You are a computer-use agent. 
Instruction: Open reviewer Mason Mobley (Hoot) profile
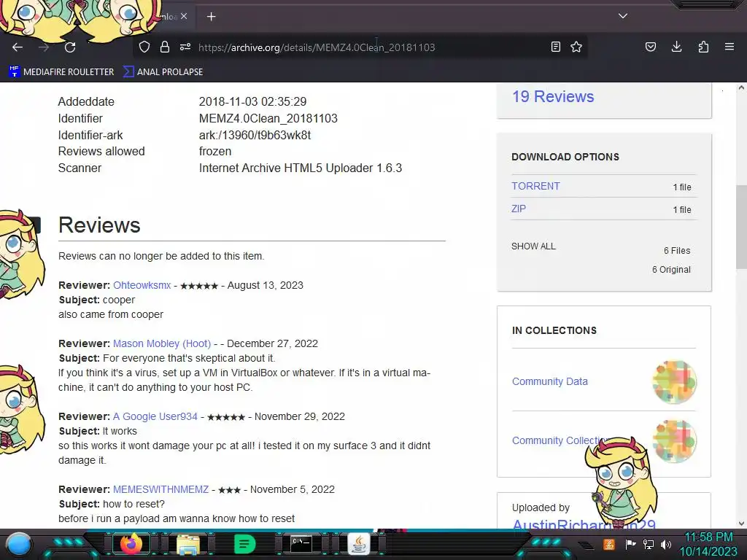[162, 344]
